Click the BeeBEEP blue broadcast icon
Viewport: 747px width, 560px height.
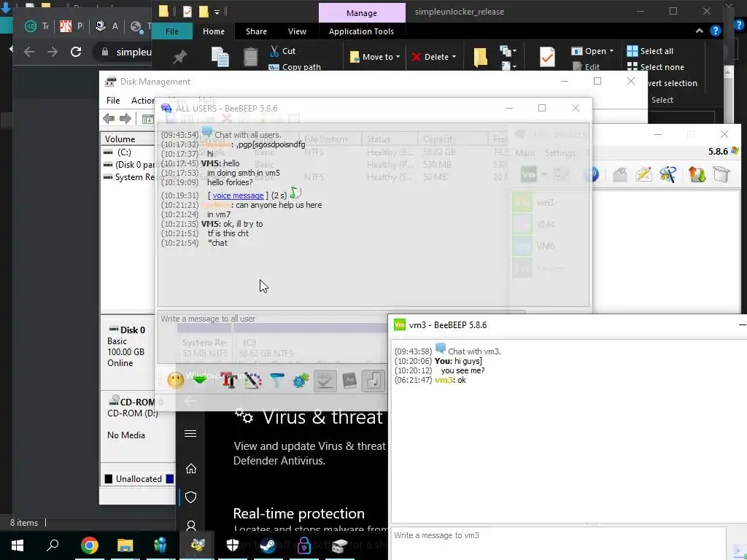592,174
